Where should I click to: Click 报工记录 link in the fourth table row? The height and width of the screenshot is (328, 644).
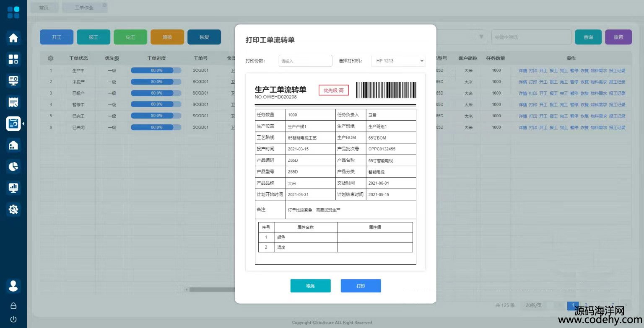617,105
